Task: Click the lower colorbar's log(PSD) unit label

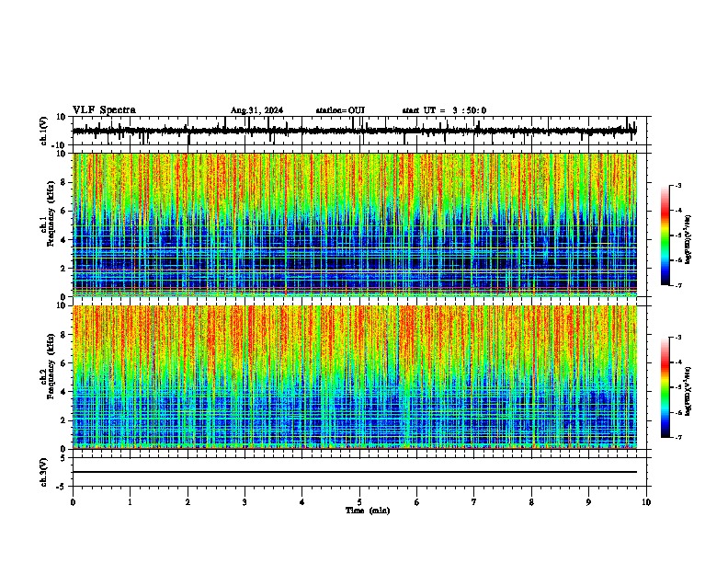Action: click(x=688, y=391)
